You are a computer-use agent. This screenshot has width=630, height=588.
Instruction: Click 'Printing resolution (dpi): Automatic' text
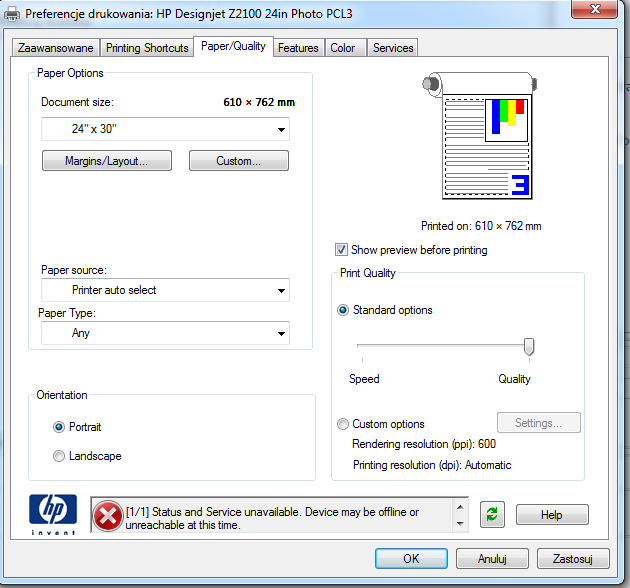tap(432, 465)
